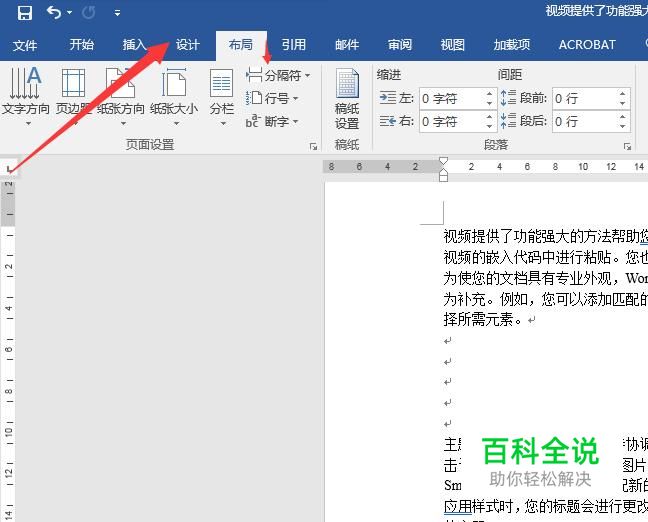Click the Save icon in quick access toolbar
648x522 pixels.
tap(24, 13)
